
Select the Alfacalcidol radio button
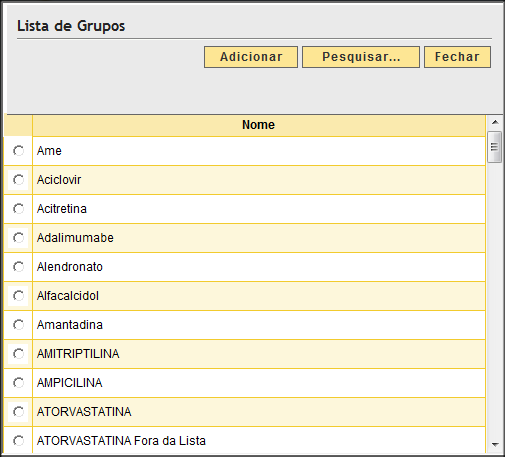click(x=18, y=296)
